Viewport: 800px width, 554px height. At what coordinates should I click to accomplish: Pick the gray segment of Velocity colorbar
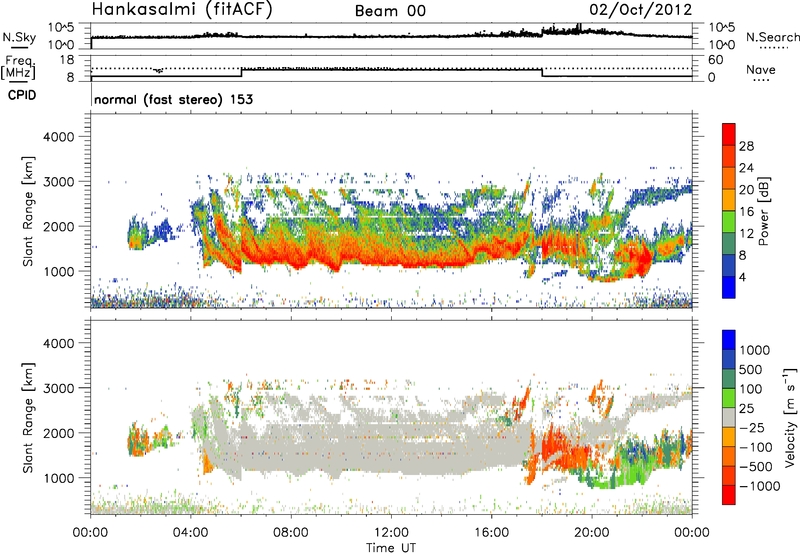[x=729, y=417]
